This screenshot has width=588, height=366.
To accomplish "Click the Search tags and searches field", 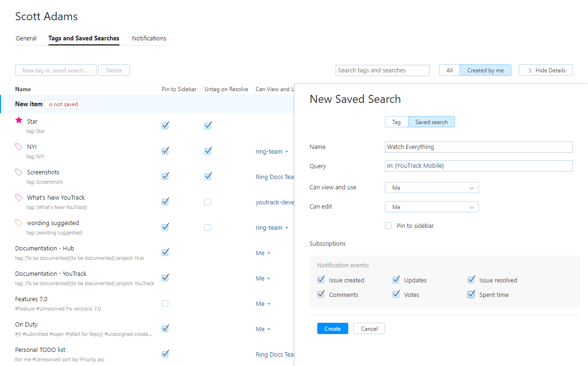I will 383,70.
